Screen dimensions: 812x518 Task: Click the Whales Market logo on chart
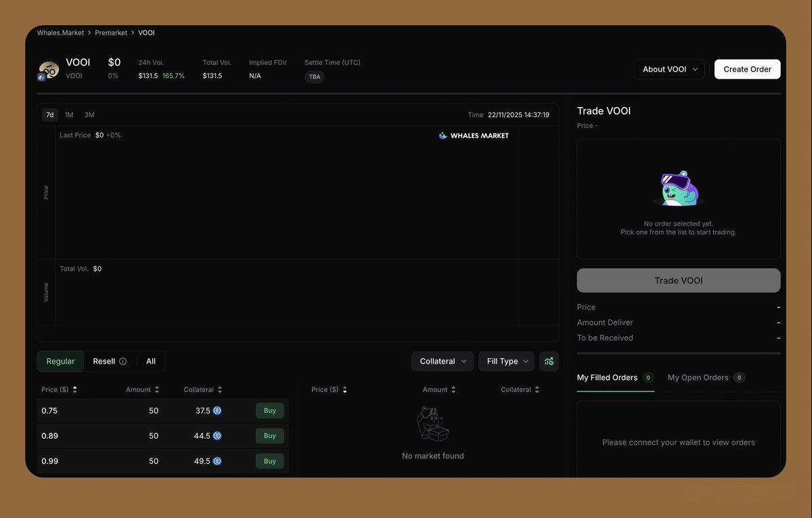click(474, 135)
